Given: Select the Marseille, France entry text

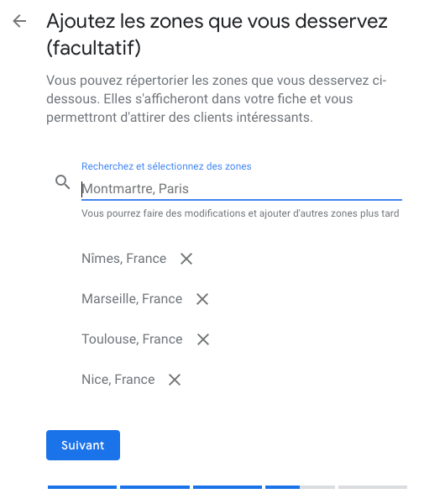Looking at the screenshot, I should (132, 299).
